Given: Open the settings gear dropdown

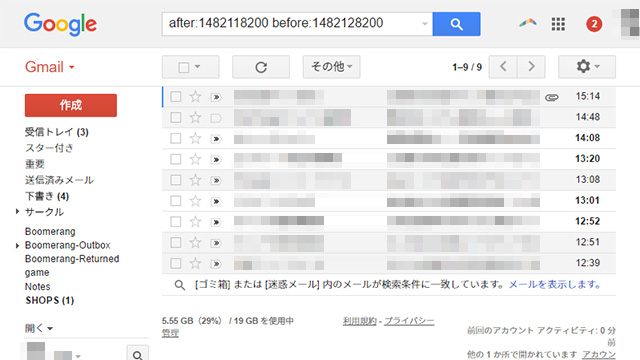Looking at the screenshot, I should 587,67.
